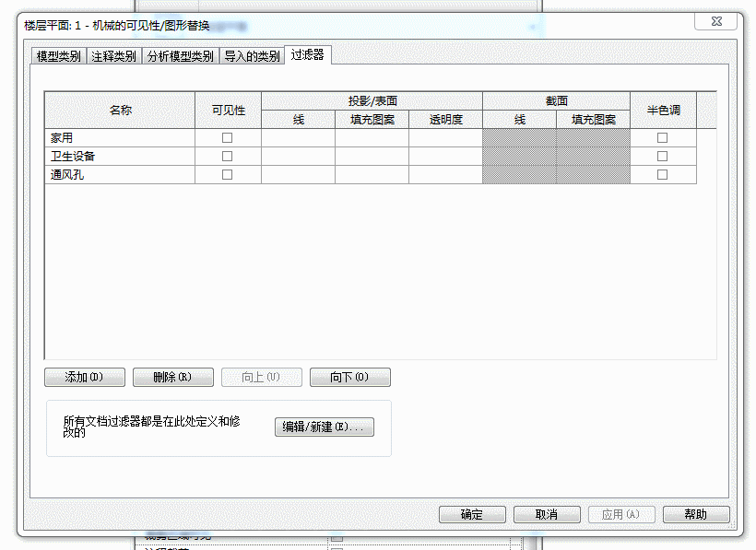Select the 通风孔 filter name cell
The width and height of the screenshot is (756, 550).
click(120, 174)
